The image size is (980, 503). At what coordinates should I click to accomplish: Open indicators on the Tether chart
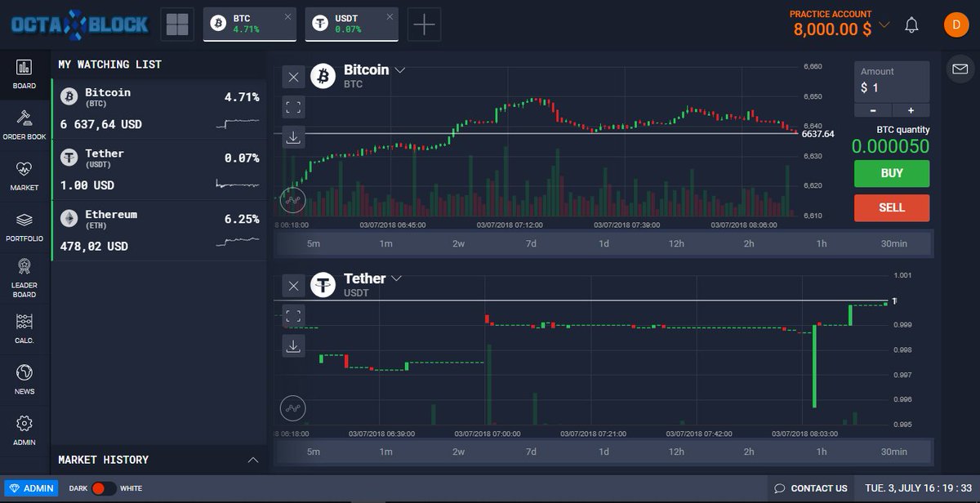293,407
